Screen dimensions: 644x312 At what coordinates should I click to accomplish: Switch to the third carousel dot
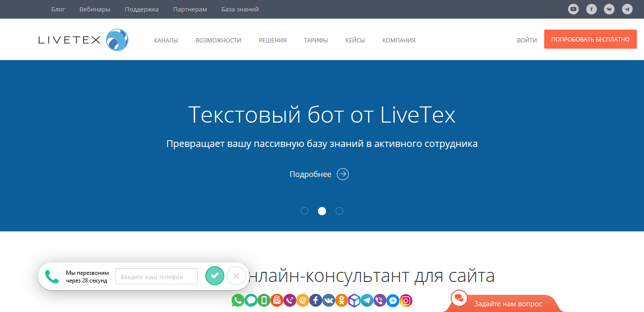[339, 210]
